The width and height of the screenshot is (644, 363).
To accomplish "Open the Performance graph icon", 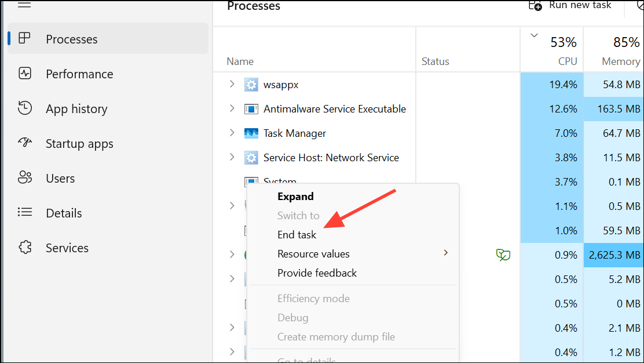I will 24,74.
